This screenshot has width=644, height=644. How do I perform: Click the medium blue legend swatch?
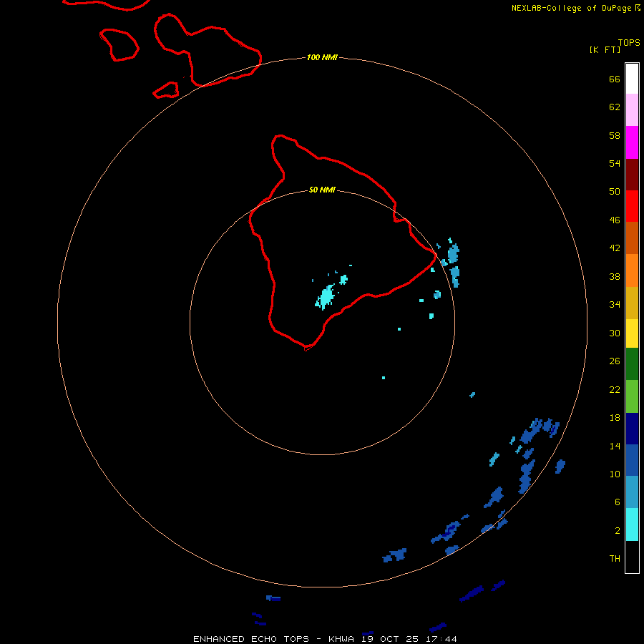tap(632, 460)
